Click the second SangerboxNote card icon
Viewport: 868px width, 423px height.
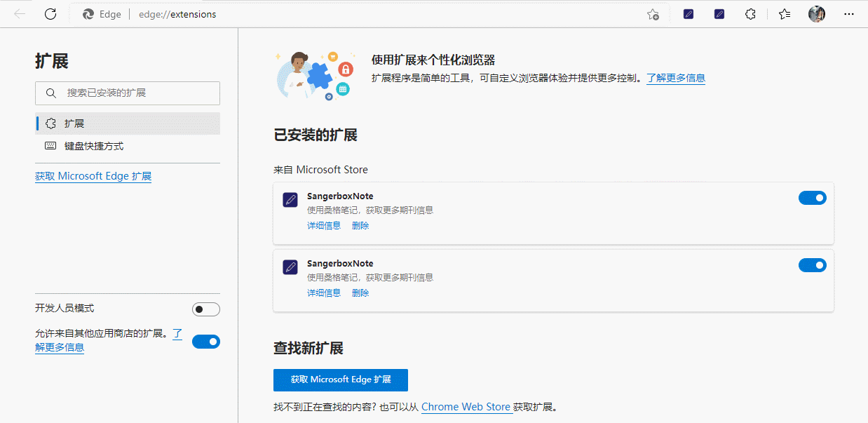290,267
